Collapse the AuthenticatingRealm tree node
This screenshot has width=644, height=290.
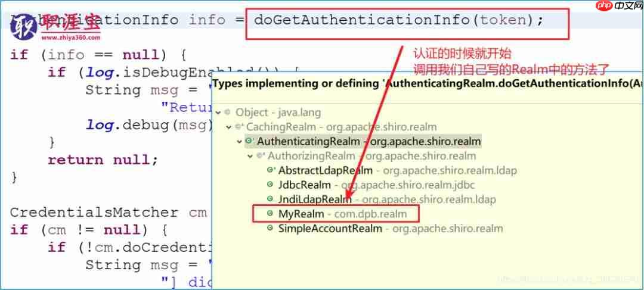[x=240, y=142]
